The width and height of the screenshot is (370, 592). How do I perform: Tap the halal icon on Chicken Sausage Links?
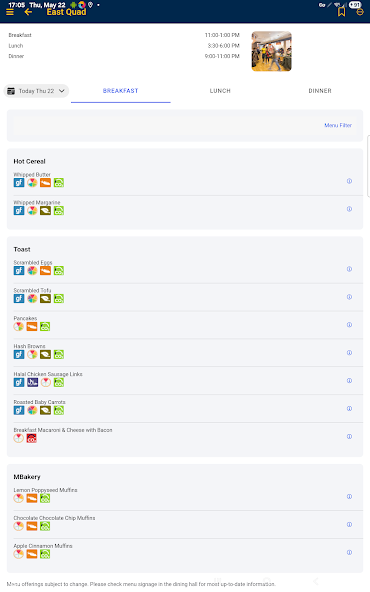point(32,382)
